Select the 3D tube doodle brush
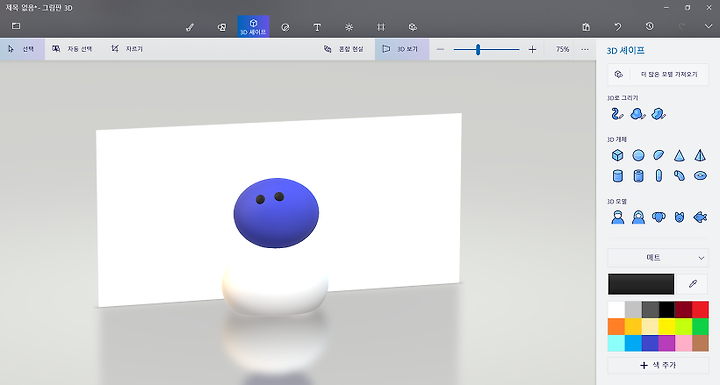 618,113
